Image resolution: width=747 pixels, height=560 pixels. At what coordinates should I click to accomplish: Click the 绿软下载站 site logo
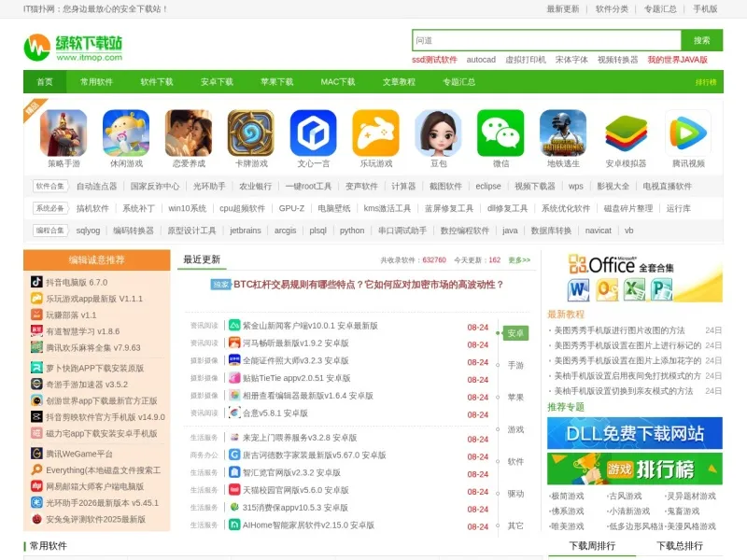point(74,48)
